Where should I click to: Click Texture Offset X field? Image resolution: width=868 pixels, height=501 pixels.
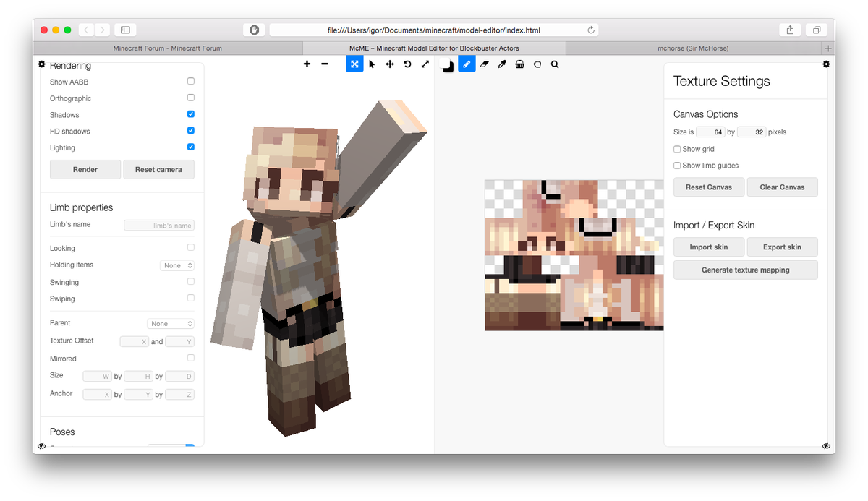pyautogui.click(x=134, y=341)
